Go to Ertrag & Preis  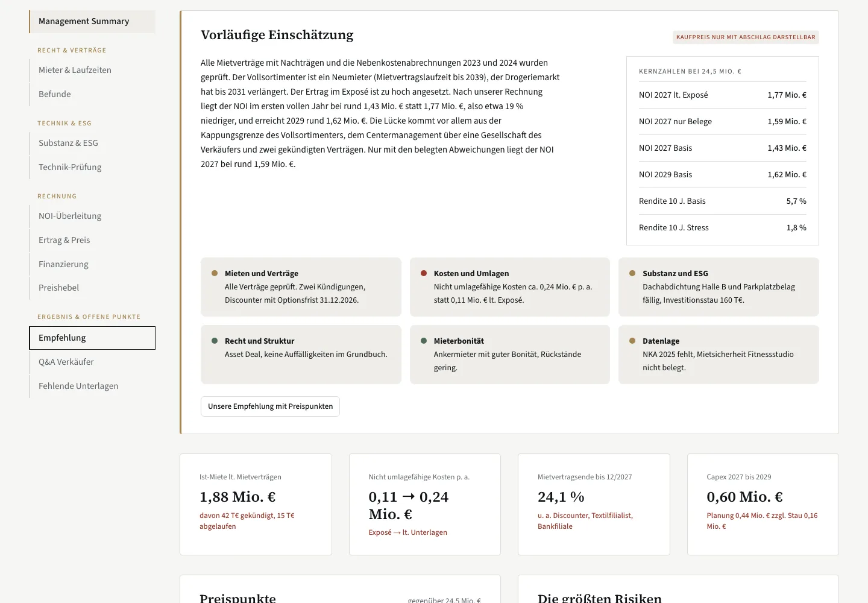pyautogui.click(x=92, y=240)
